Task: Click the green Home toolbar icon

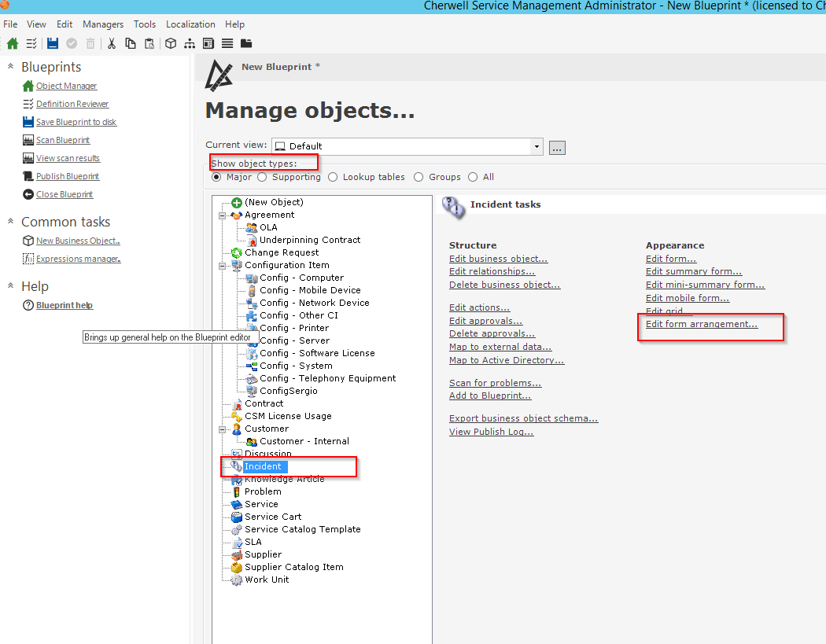Action: coord(13,44)
